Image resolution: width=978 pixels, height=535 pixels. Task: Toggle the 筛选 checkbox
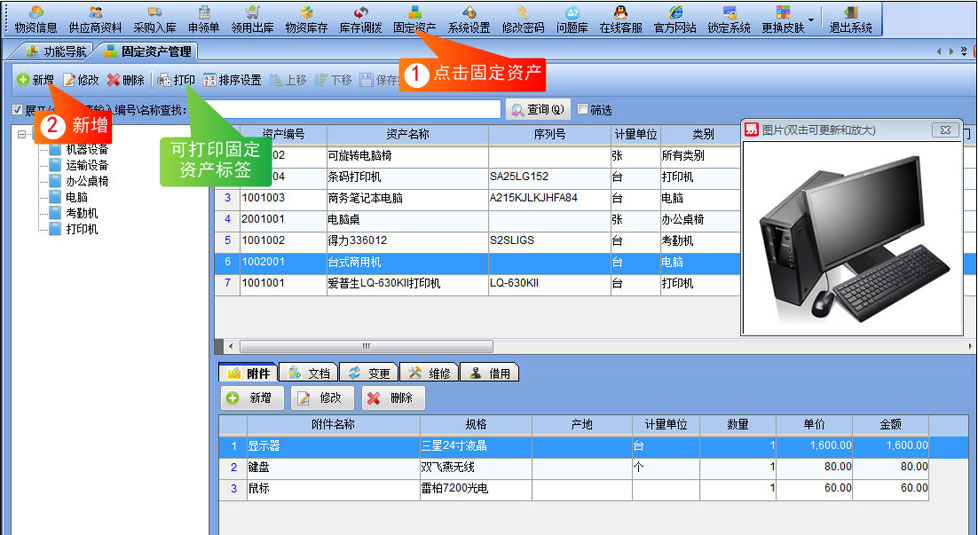pos(582,110)
